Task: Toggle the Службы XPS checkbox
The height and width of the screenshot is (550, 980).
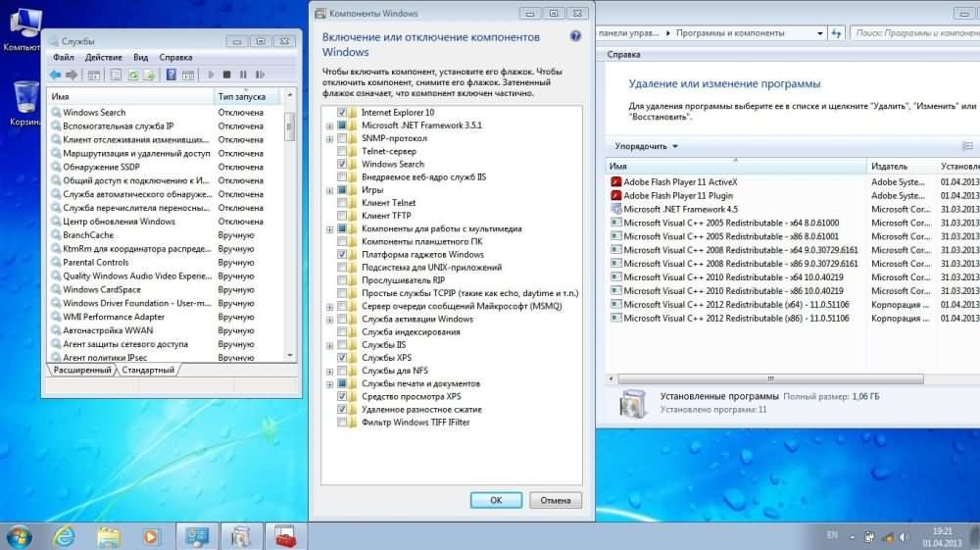Action: pos(342,358)
